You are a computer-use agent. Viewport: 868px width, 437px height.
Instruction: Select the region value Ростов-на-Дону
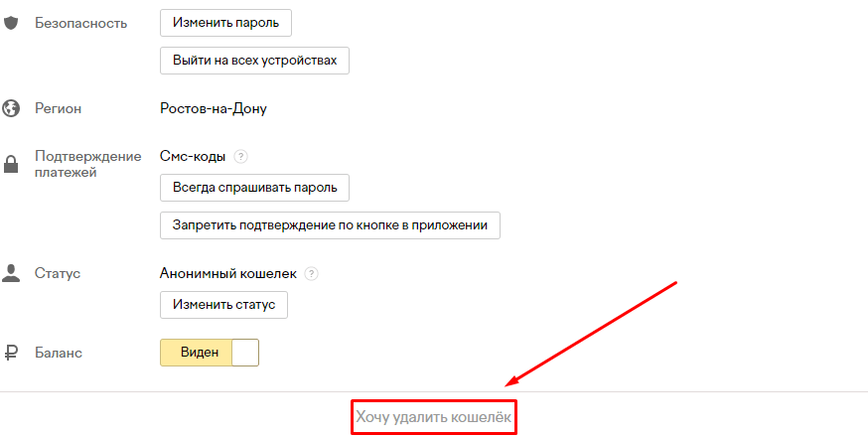(x=213, y=108)
